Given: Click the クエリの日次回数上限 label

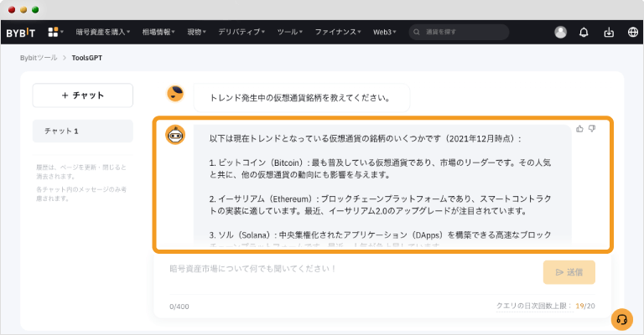Looking at the screenshot, I should point(533,306).
